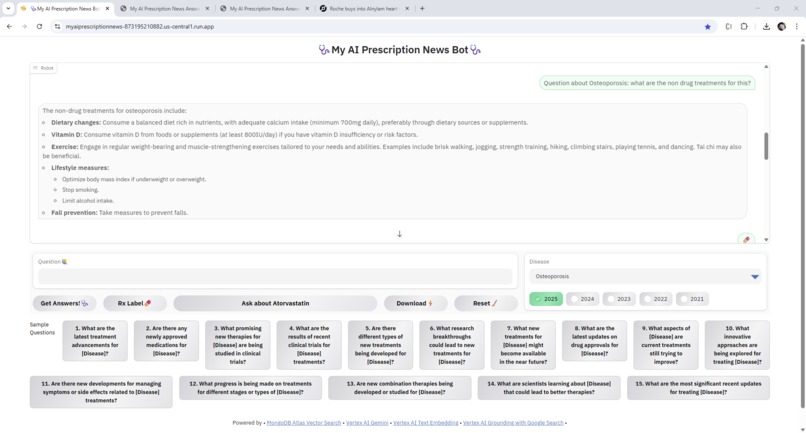Click the media control icon in toolbar
This screenshot has height=433, width=806.
[x=728, y=27]
